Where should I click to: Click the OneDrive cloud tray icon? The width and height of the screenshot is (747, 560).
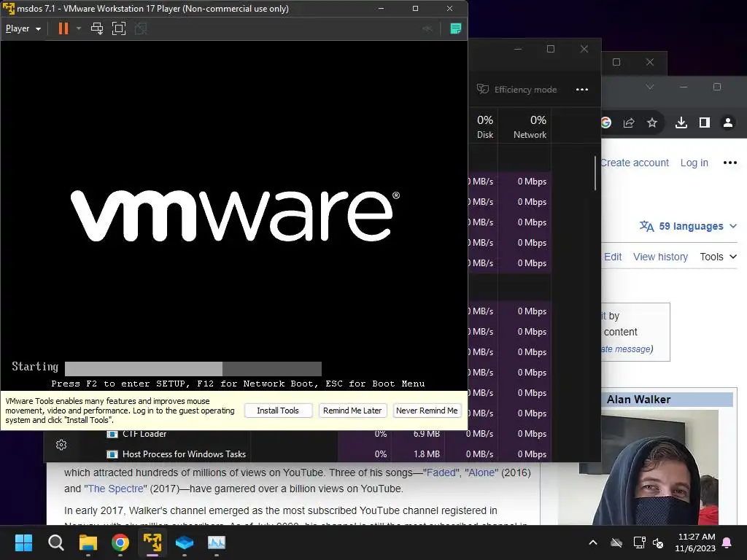[616, 542]
